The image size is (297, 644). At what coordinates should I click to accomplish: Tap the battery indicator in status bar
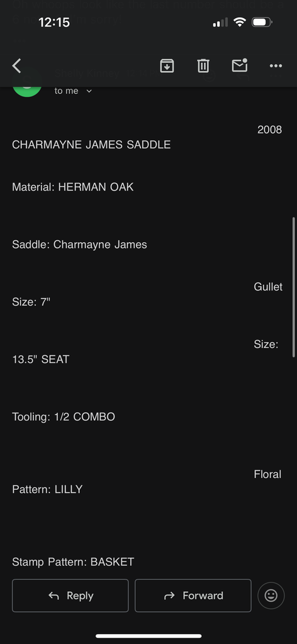point(262,22)
